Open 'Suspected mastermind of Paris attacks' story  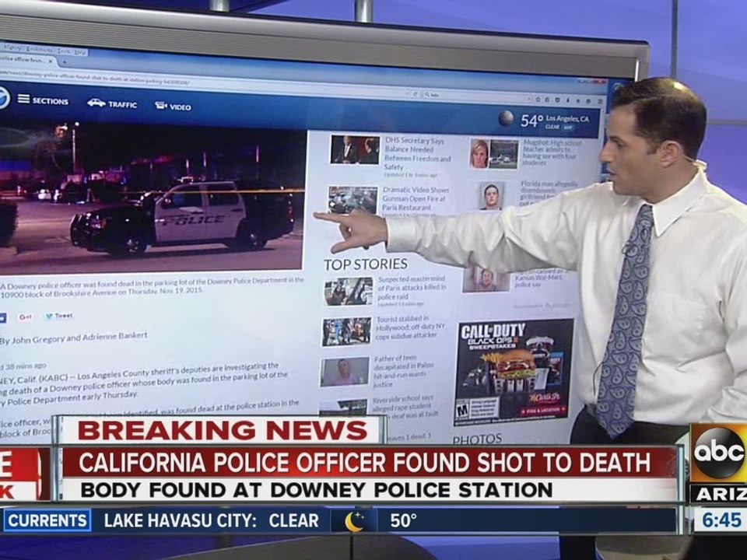[412, 288]
